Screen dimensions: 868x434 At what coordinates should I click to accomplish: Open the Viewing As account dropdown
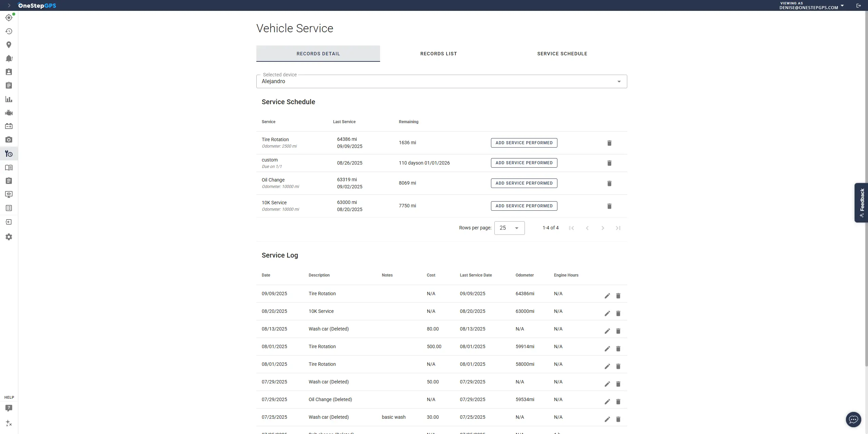[811, 5]
